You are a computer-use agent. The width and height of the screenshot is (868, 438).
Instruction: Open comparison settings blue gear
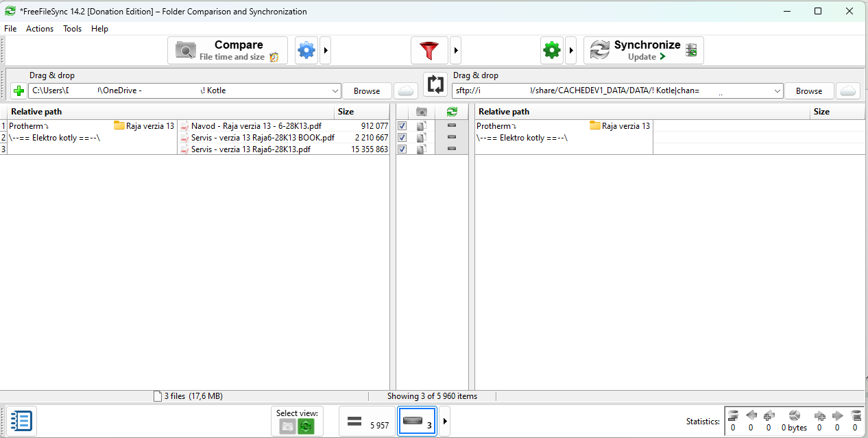[306, 50]
